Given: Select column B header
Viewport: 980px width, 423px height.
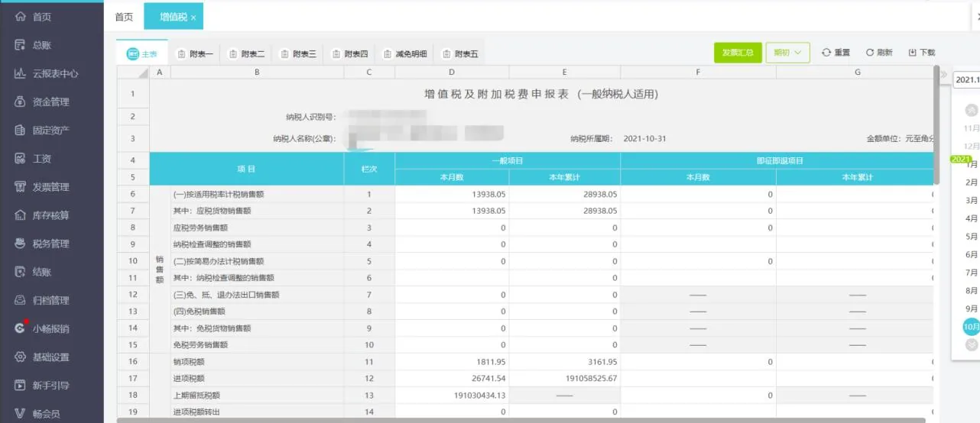Looking at the screenshot, I should tap(257, 73).
